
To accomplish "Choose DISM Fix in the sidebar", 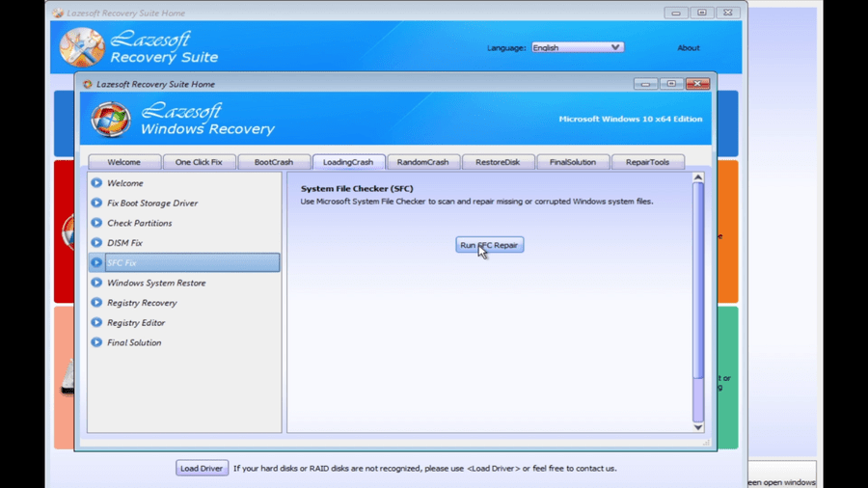I will [x=184, y=242].
